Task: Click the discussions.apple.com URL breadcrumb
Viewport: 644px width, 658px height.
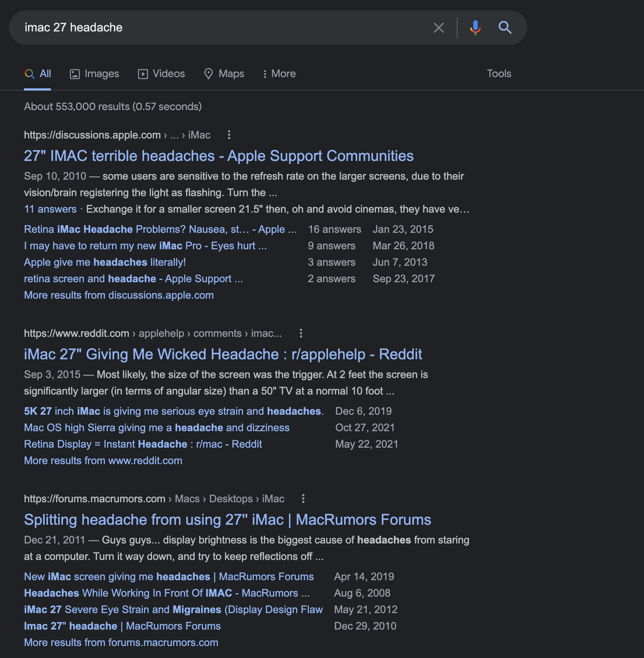Action: coord(117,135)
